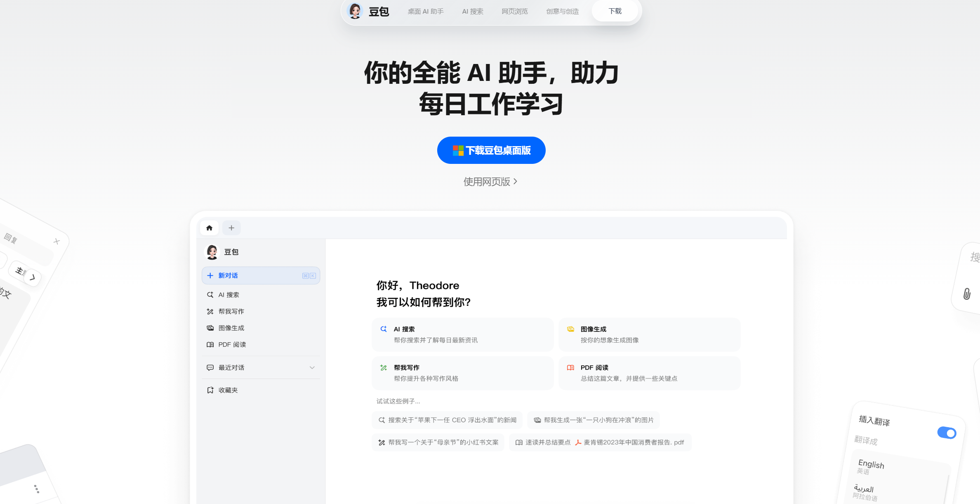Click the 图像生成 sidebar icon
The width and height of the screenshot is (980, 504).
coord(210,328)
